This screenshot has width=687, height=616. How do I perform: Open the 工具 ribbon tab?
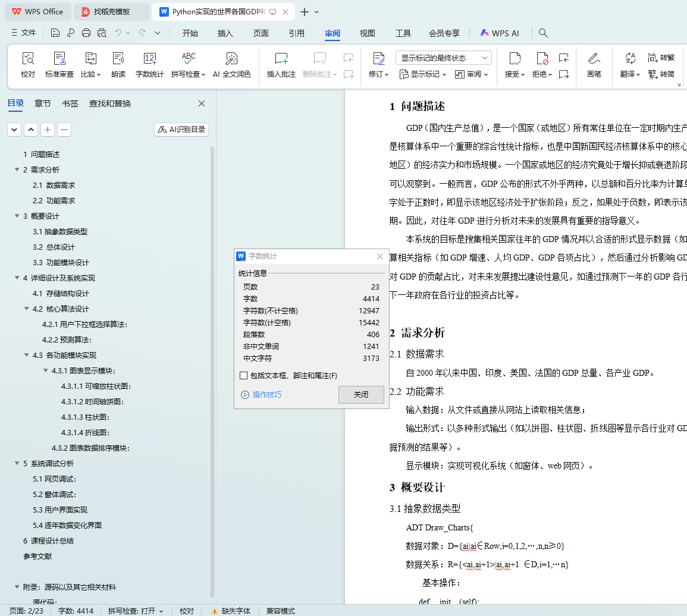[x=403, y=33]
